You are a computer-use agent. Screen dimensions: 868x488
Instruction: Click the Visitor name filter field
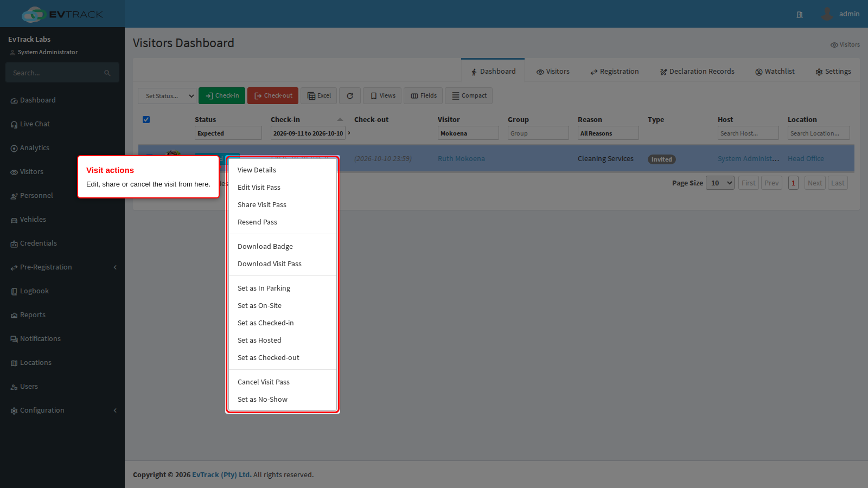[x=468, y=133]
